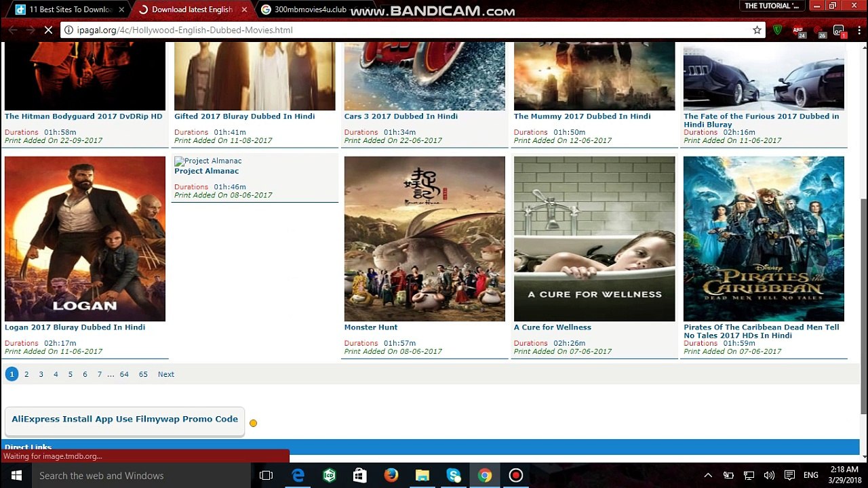Viewport: 868px width, 488px height.
Task: Open the 'Monster Hunt' title link
Action: pos(371,327)
